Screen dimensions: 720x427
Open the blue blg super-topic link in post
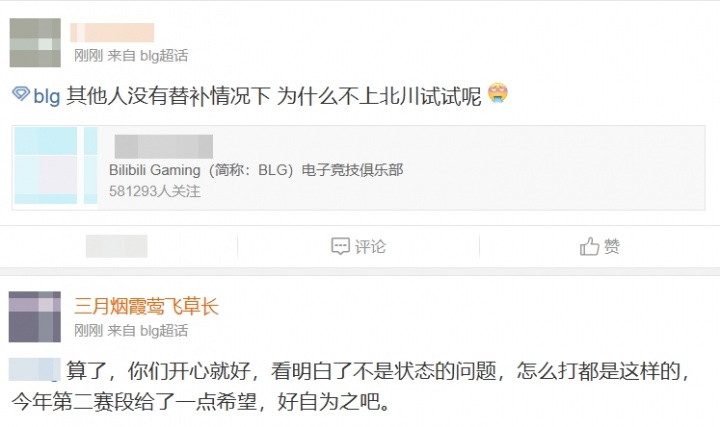(x=46, y=96)
